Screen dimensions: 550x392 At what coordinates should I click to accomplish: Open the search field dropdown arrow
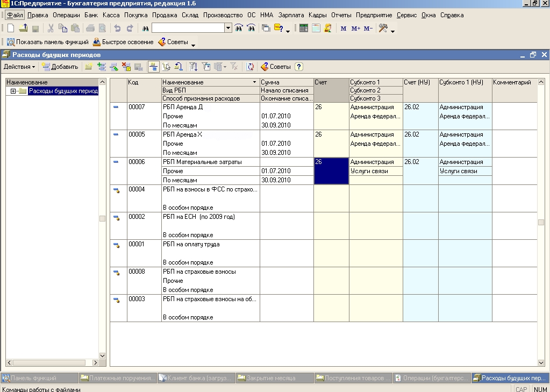pyautogui.click(x=228, y=28)
